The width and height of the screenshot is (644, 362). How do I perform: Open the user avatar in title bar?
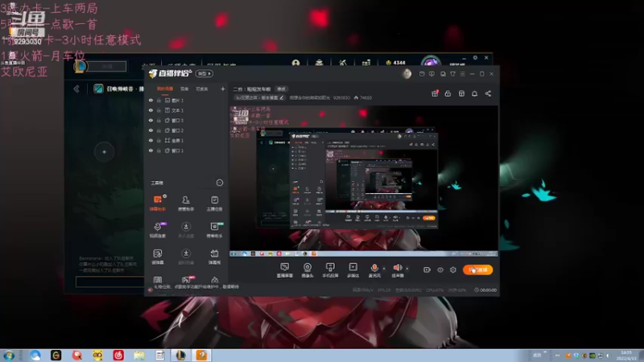coord(407,74)
